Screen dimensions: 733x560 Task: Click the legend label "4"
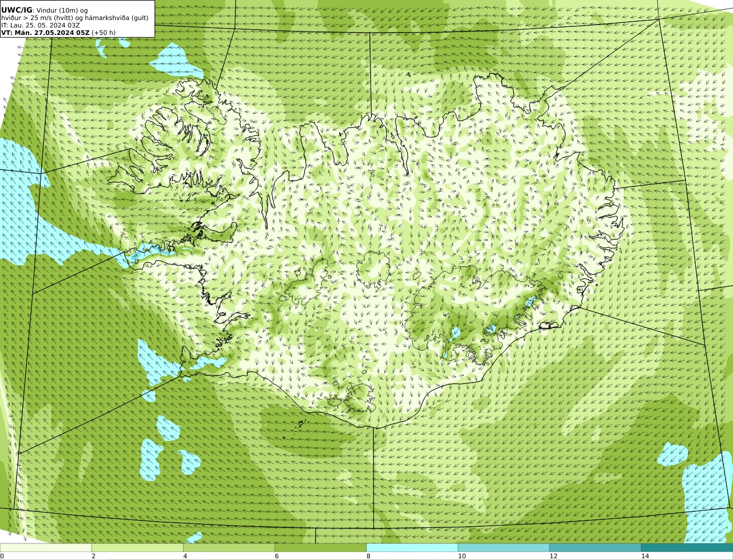pyautogui.click(x=185, y=556)
